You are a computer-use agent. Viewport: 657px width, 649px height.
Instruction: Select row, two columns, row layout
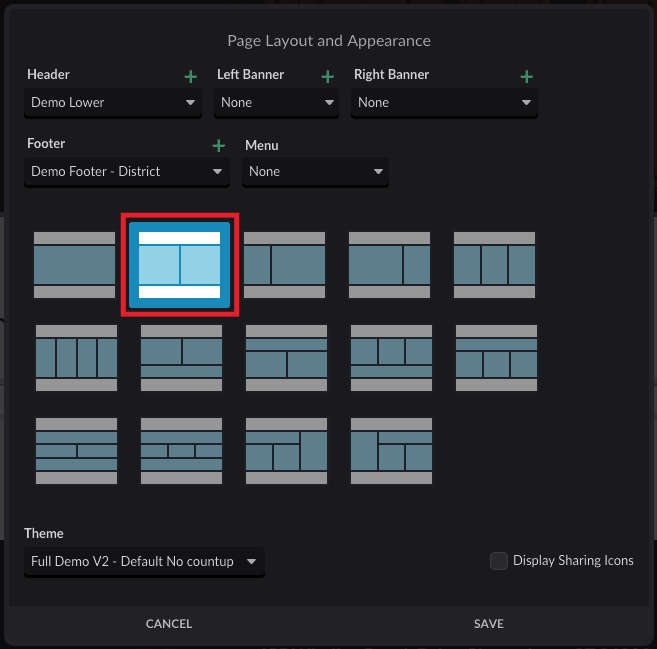76,451
